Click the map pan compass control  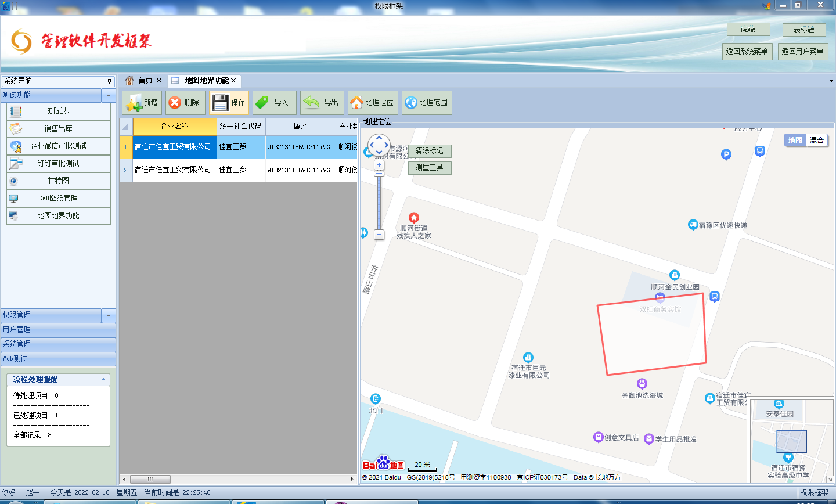point(379,145)
